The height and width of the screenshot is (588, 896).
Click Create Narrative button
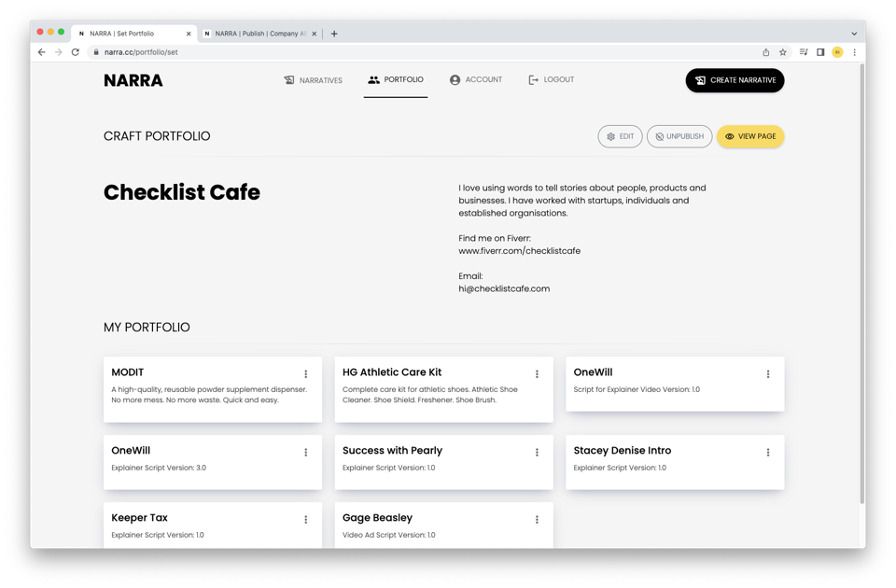pyautogui.click(x=735, y=80)
